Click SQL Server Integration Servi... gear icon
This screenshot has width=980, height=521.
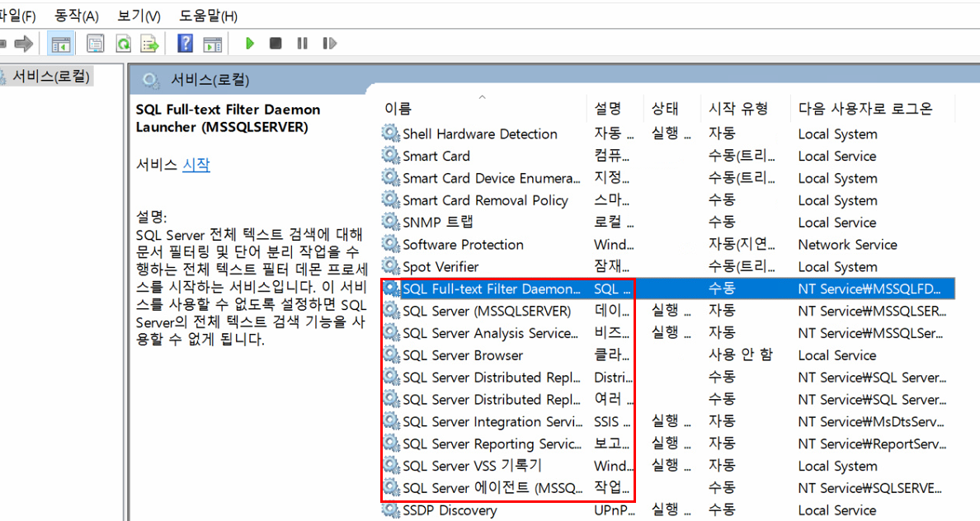(x=391, y=421)
